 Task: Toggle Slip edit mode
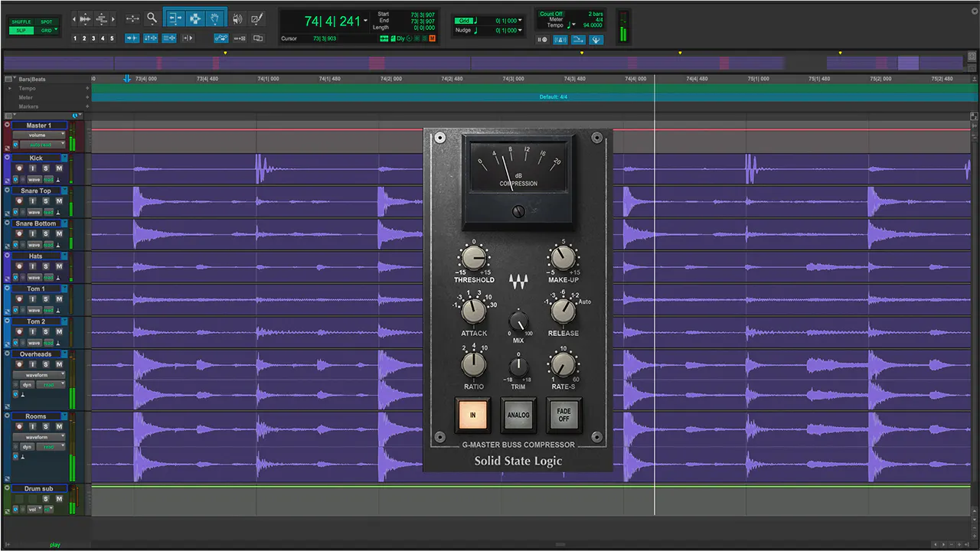(x=21, y=31)
